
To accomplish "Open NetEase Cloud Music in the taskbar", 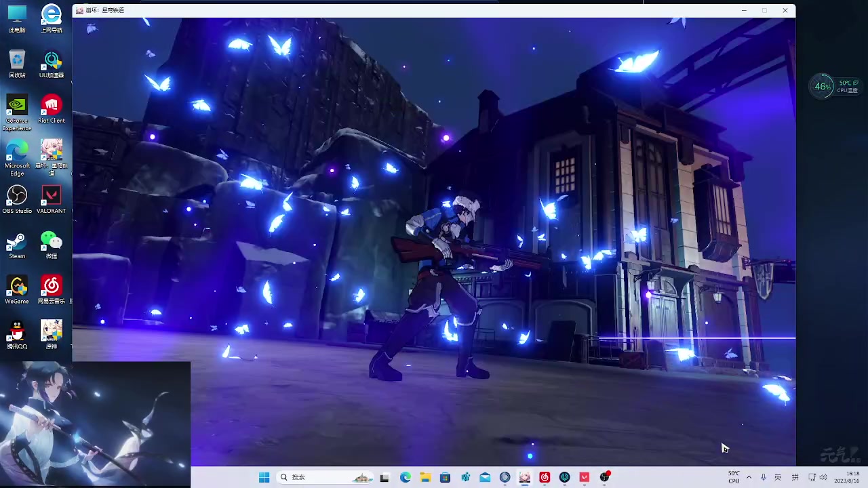I will point(545,477).
